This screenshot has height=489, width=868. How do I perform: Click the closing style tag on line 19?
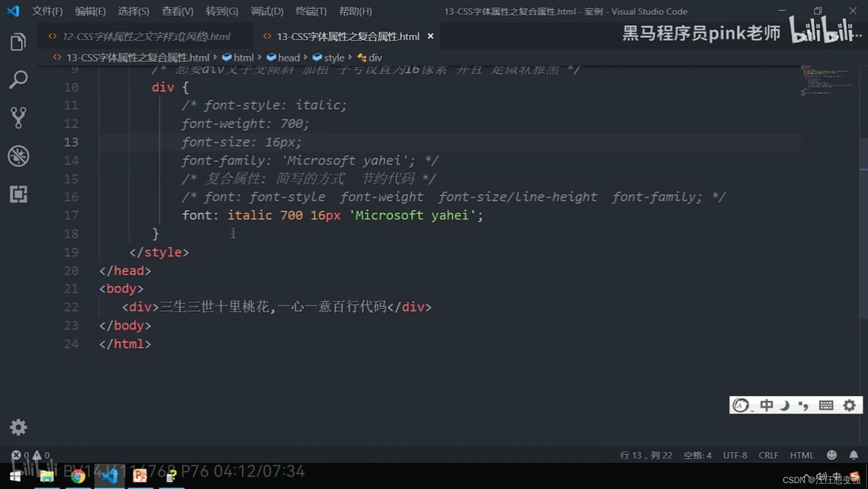coord(159,252)
